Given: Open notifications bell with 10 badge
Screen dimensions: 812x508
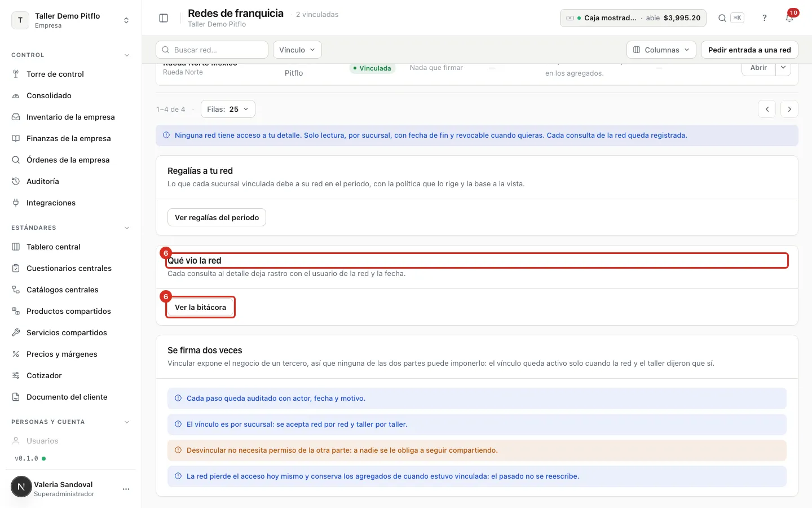Looking at the screenshot, I should [x=789, y=18].
